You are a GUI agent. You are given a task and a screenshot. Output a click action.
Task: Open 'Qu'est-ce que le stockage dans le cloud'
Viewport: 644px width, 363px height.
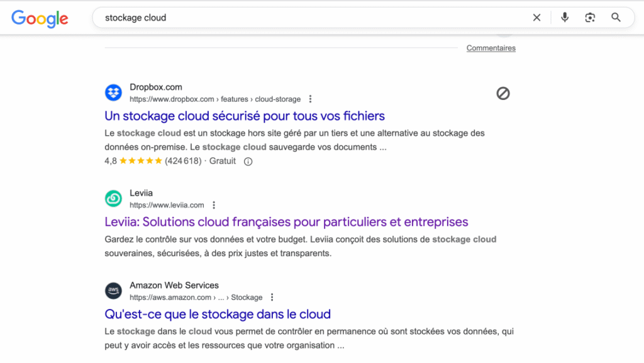(x=217, y=315)
